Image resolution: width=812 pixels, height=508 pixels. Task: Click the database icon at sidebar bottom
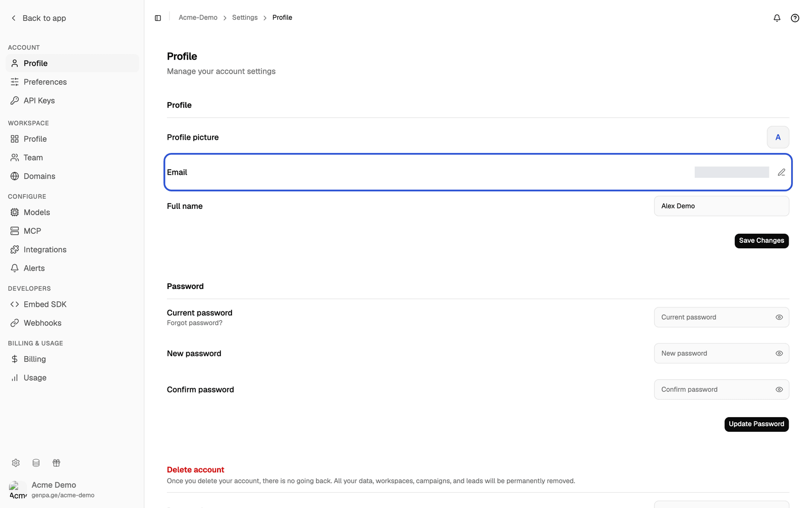pos(36,463)
